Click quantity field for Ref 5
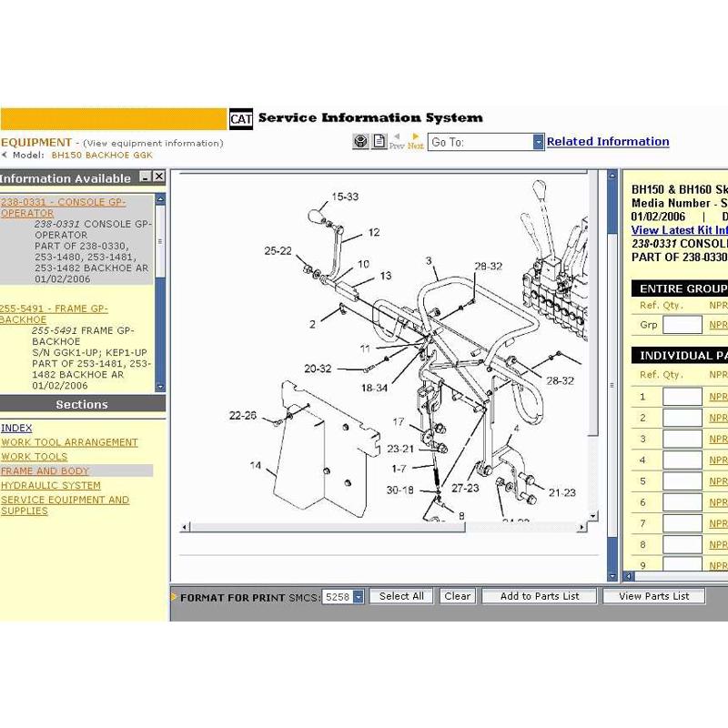The image size is (728, 728). pyautogui.click(x=682, y=481)
